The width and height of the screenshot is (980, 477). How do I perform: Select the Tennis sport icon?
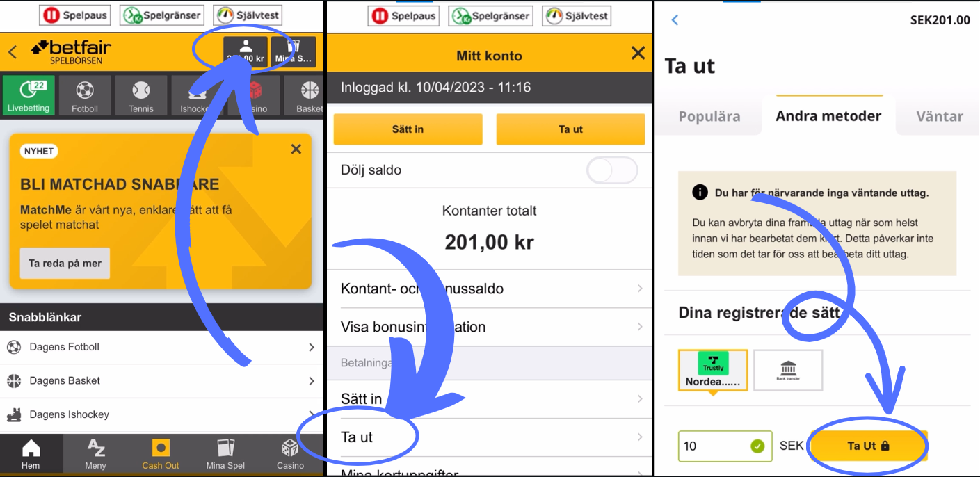(x=140, y=95)
